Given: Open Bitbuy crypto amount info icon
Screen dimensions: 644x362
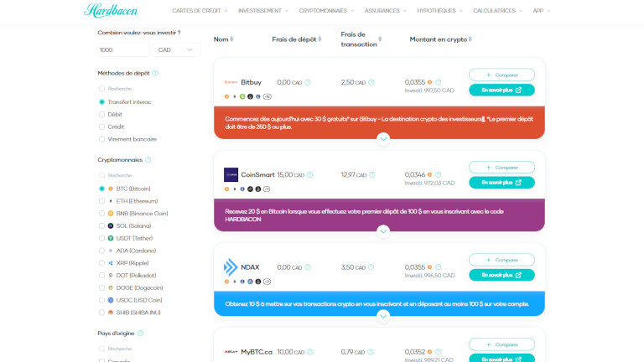Looking at the screenshot, I should [x=439, y=82].
